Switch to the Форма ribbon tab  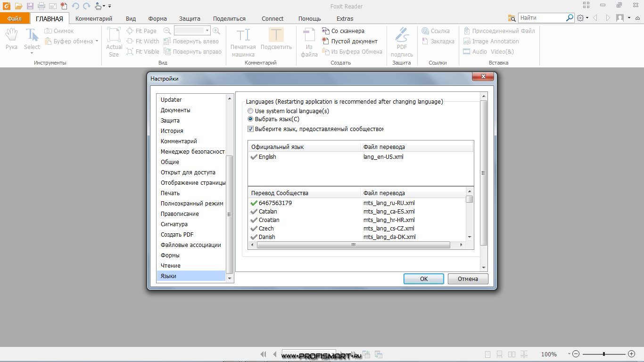click(x=157, y=18)
